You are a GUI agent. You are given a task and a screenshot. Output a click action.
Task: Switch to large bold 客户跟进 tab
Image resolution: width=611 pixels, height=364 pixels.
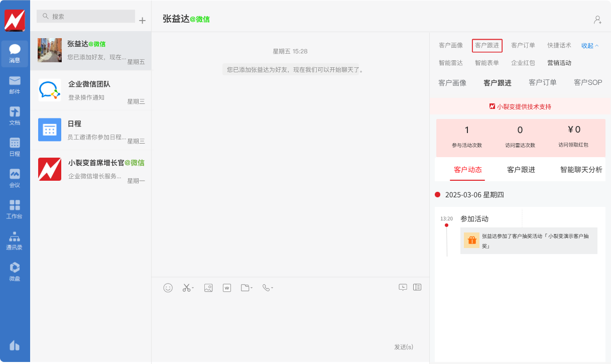click(x=498, y=83)
